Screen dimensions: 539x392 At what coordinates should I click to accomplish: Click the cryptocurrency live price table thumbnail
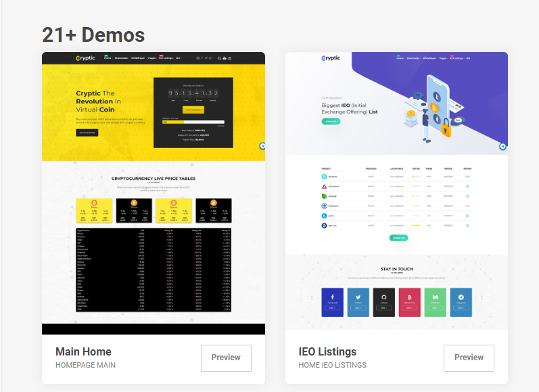[154, 270]
